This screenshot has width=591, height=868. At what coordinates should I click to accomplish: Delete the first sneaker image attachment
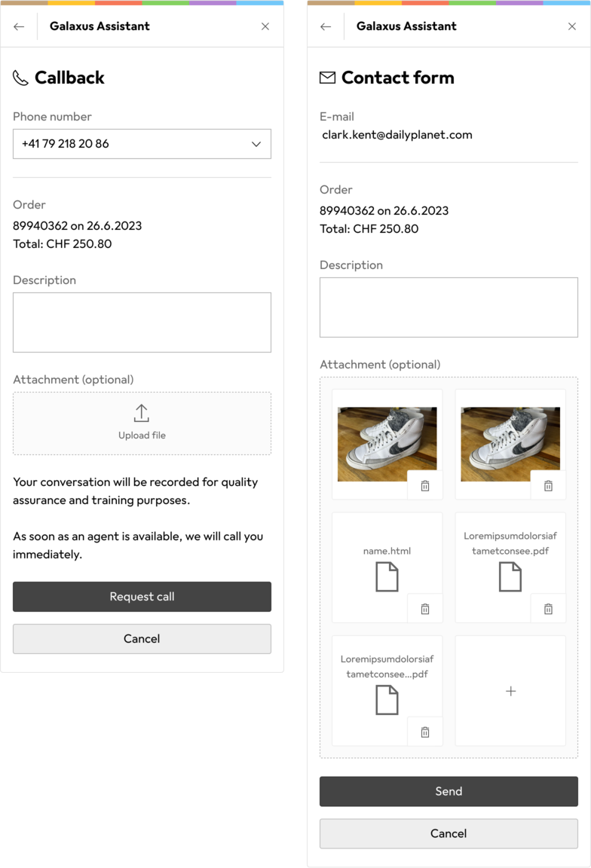point(425,486)
